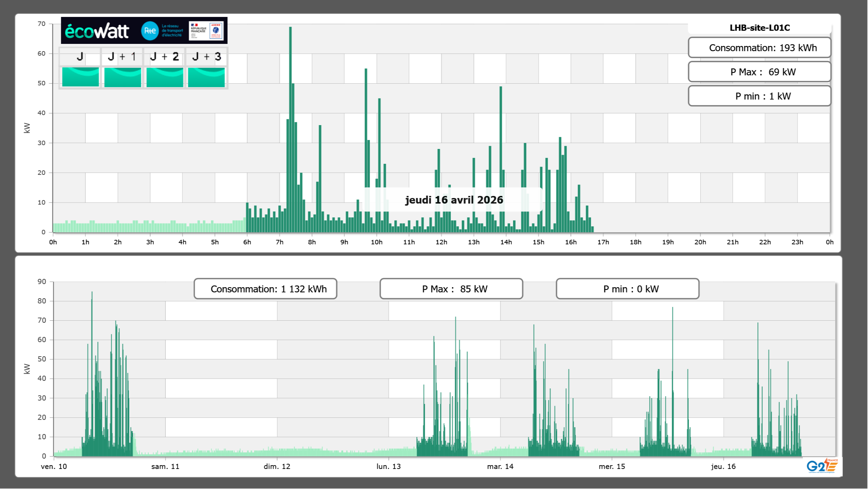Click the P min : 0 kW weekly box
Viewport: 868px width, 489px height.
(627, 289)
